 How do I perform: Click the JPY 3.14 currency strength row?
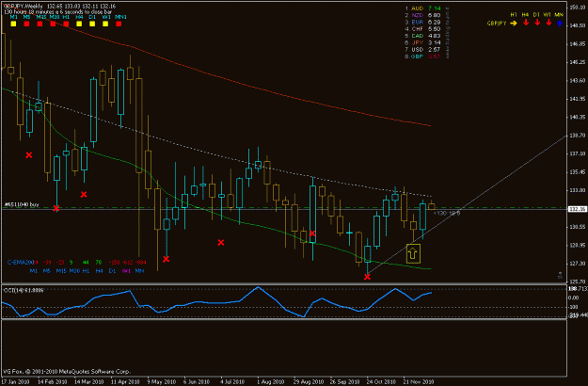coord(423,42)
